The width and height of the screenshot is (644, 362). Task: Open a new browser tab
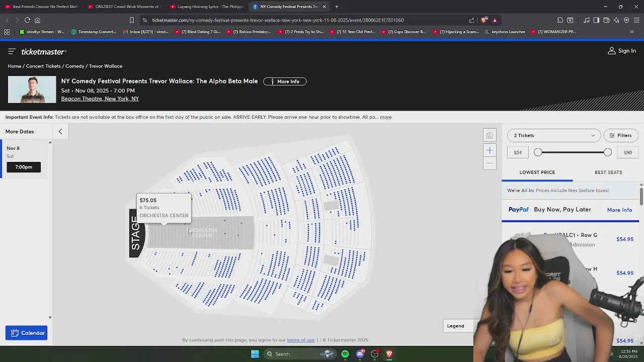(337, 7)
